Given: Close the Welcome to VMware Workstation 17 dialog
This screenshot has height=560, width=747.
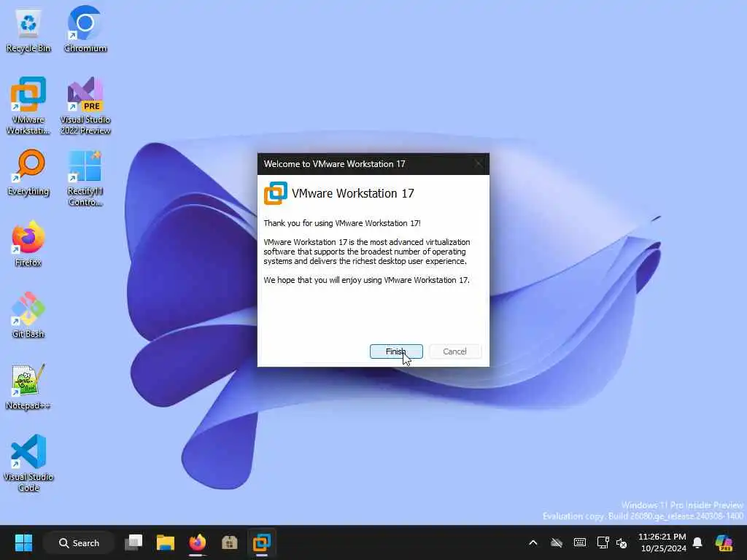Looking at the screenshot, I should [479, 164].
